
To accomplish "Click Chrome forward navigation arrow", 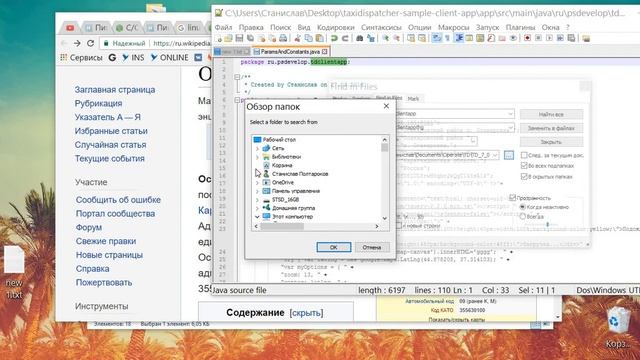I will 77,43.
